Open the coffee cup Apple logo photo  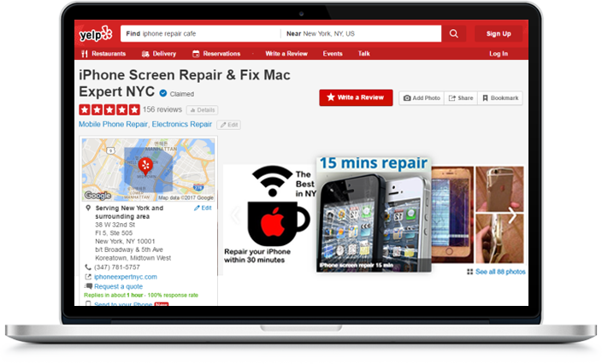(x=269, y=214)
